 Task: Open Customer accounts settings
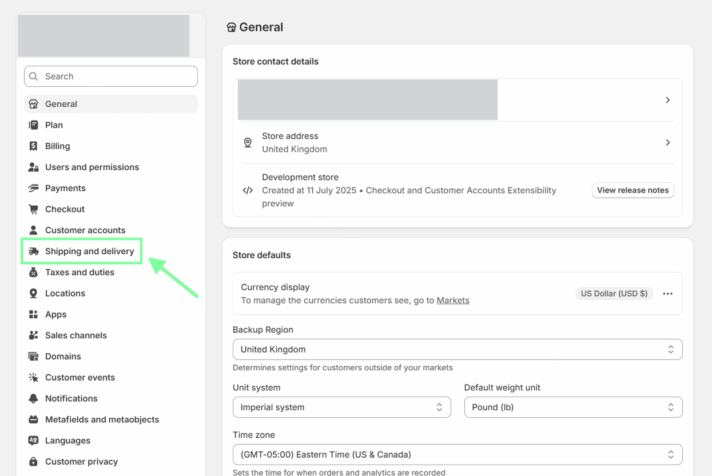coord(111,230)
